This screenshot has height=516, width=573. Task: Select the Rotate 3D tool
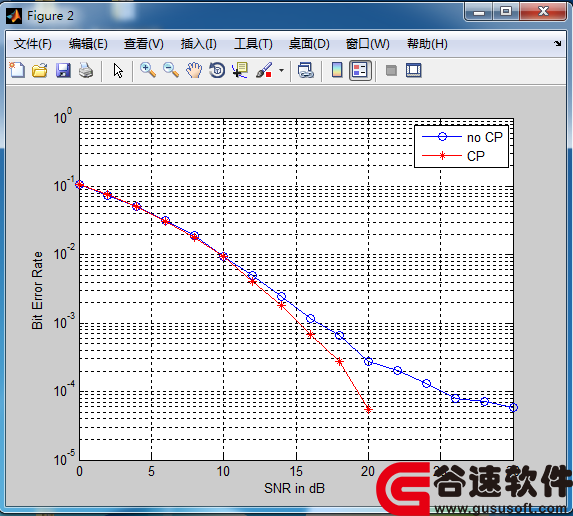click(217, 70)
